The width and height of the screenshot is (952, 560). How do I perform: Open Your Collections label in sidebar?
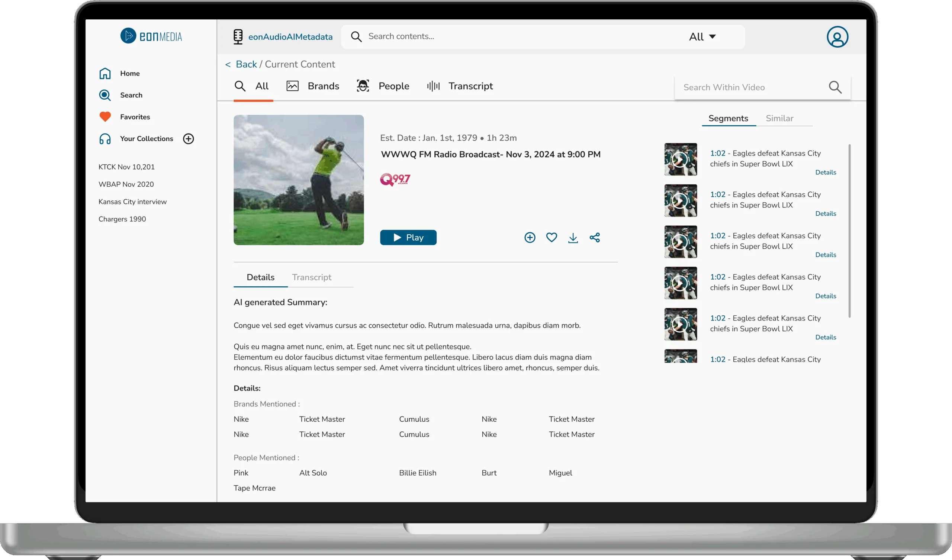pyautogui.click(x=147, y=139)
